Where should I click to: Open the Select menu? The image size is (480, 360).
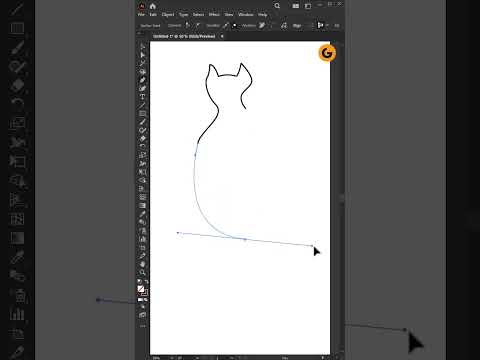point(198,15)
